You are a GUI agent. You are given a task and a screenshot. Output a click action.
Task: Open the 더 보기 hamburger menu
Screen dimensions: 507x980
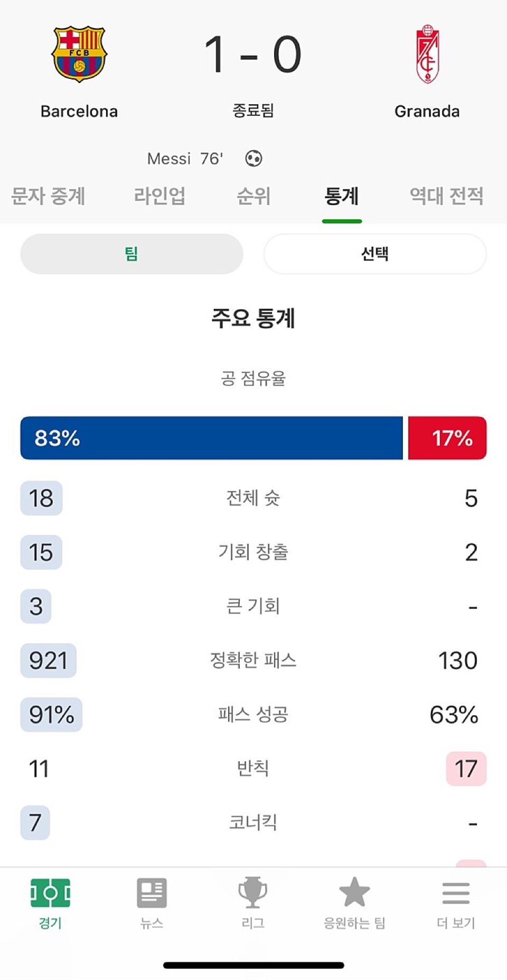tap(456, 893)
